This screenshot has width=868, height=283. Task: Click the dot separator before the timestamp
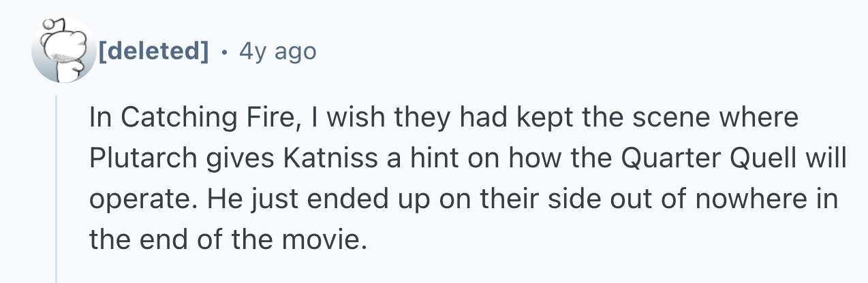[224, 51]
